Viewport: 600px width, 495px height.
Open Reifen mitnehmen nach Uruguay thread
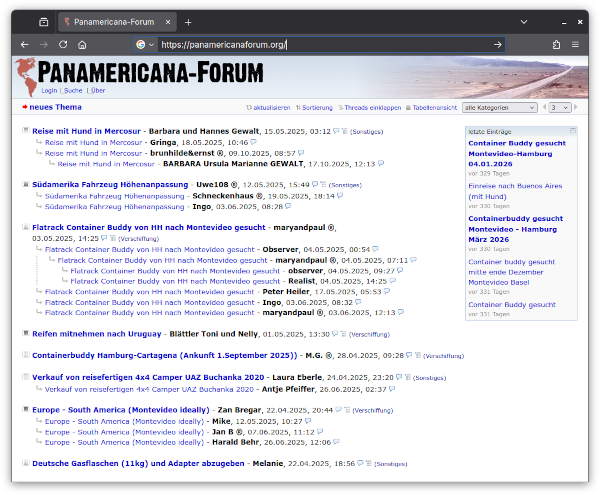(97, 334)
